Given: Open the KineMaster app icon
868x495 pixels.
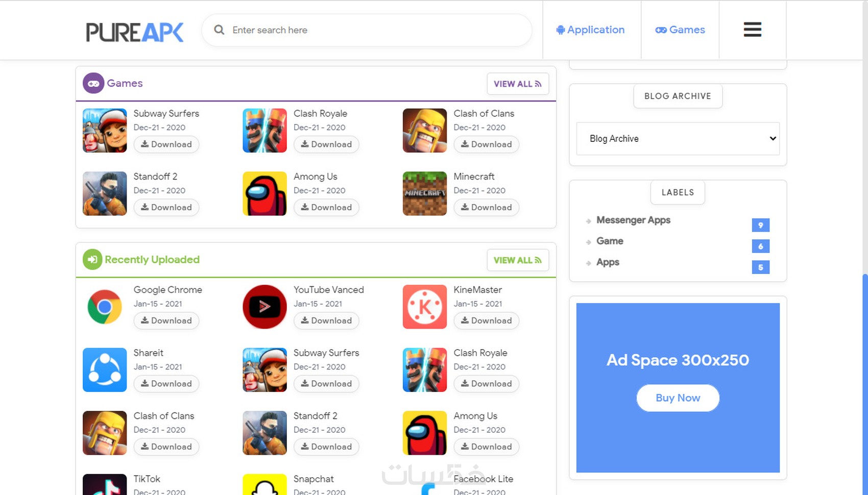Looking at the screenshot, I should [424, 307].
